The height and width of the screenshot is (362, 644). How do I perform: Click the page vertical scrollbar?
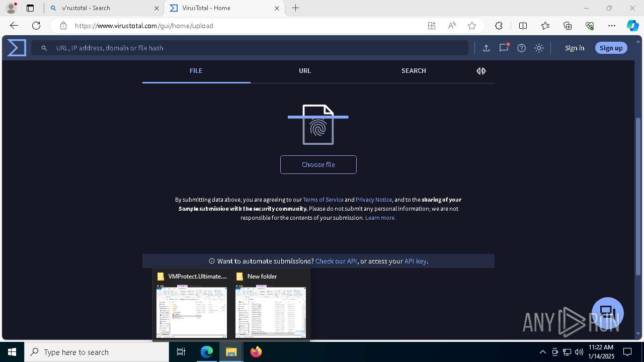pos(639,196)
